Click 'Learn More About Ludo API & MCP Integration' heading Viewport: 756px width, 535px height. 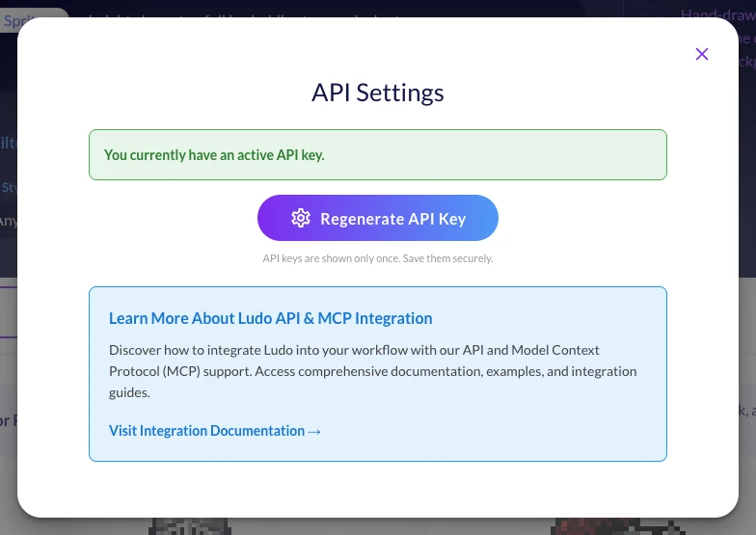pyautogui.click(x=270, y=318)
